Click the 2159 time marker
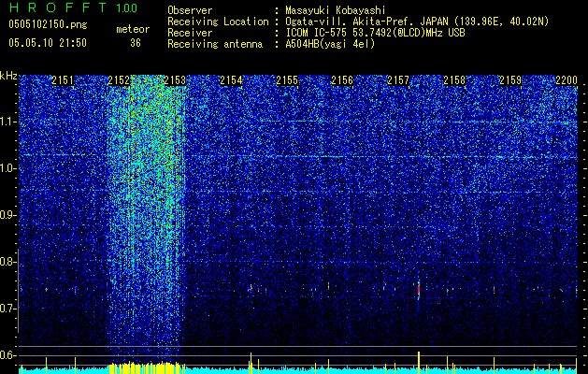This screenshot has height=374, width=588. click(x=510, y=79)
